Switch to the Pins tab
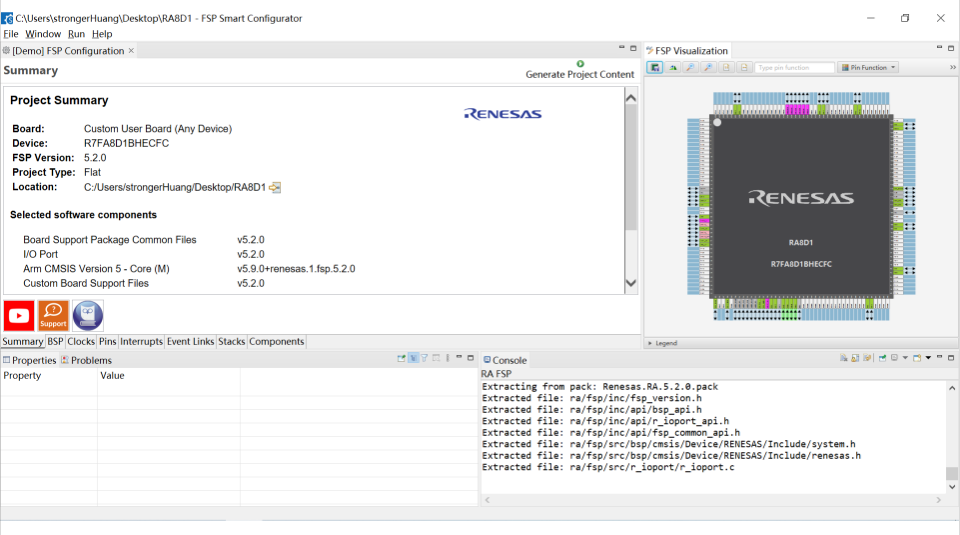960x535 pixels. point(108,342)
